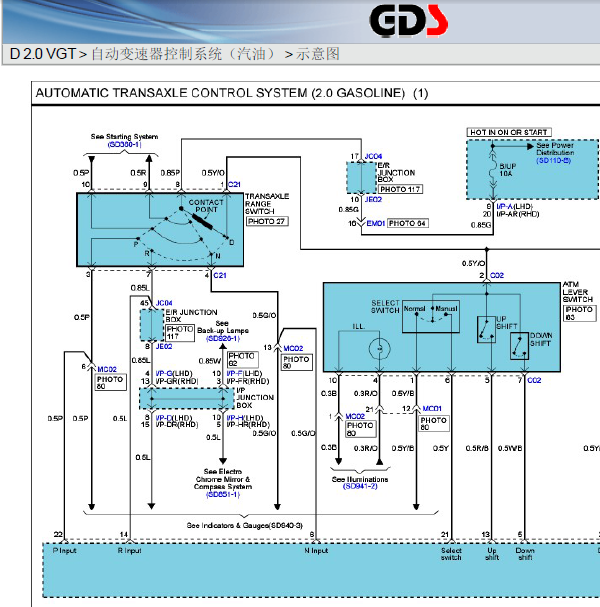Image resolution: width=600 pixels, height=607 pixels.
Task: Click the AUTOMATIC TRANSAXLE CONTROL SYSTEM title
Action: [x=232, y=93]
